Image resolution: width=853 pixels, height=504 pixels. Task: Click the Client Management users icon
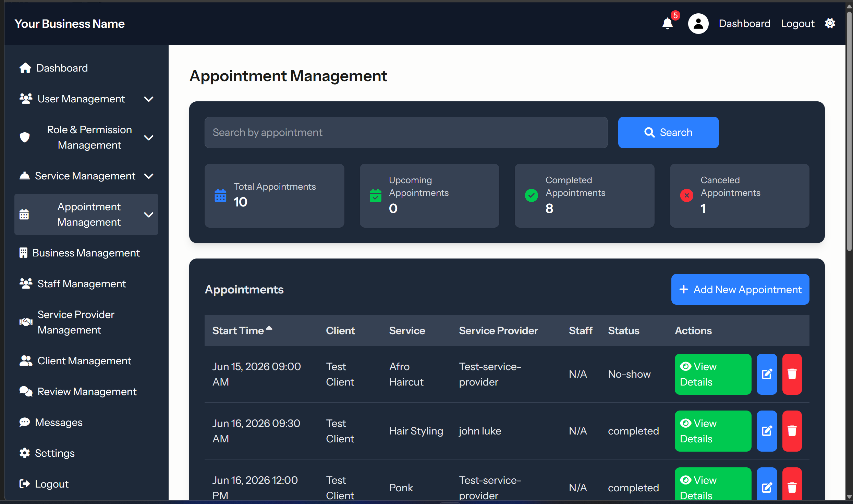tap(26, 361)
